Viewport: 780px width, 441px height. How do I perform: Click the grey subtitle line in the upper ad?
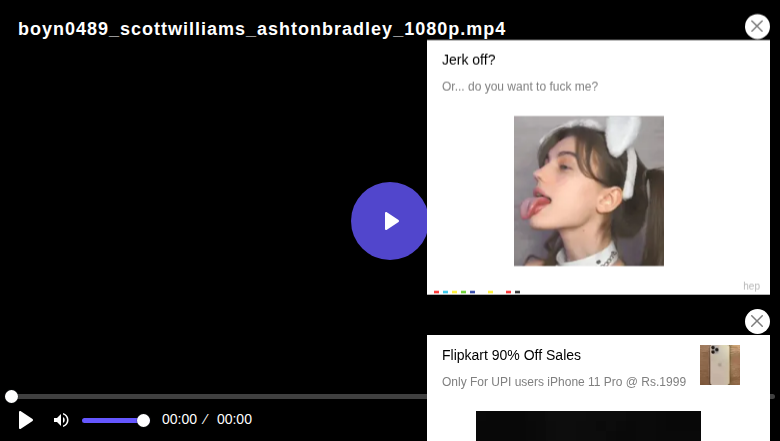pos(520,87)
